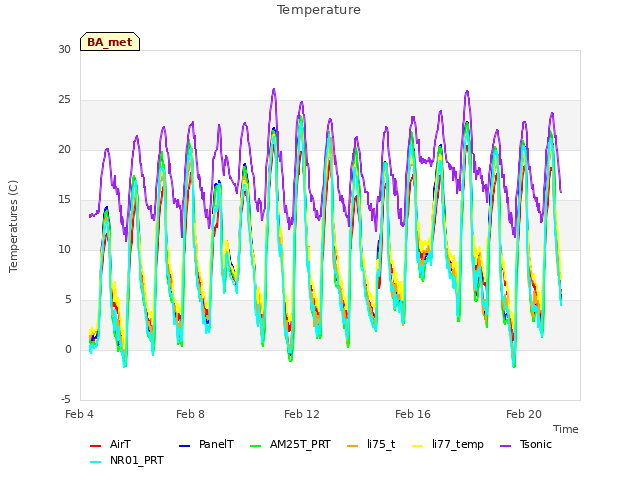
Task: Click the -5 y-axis tick label
Action: pyautogui.click(x=66, y=400)
